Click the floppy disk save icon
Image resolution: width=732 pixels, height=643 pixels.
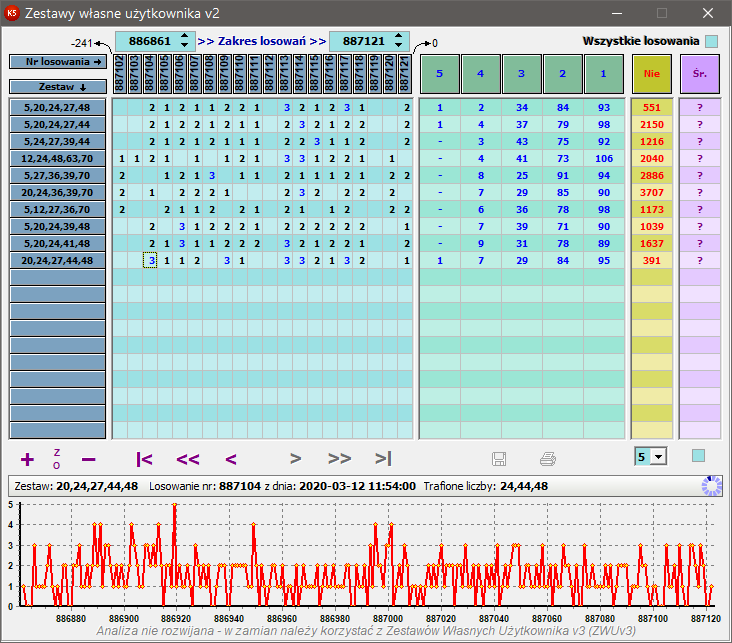point(499,459)
